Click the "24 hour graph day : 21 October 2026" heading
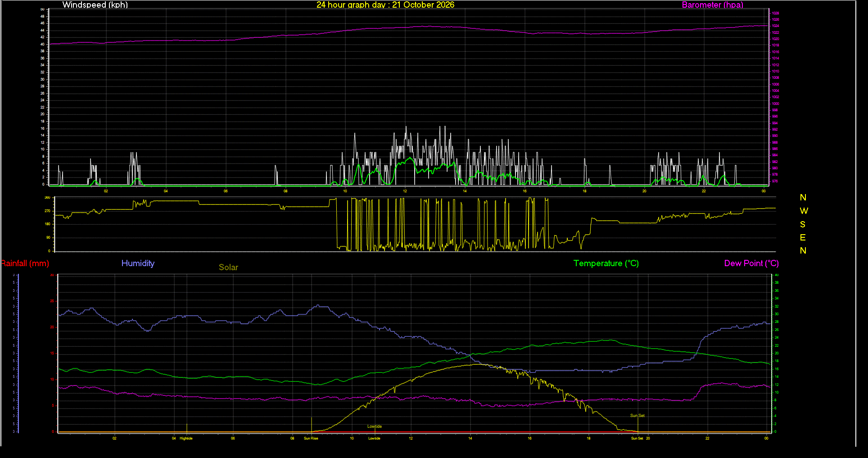 point(385,5)
